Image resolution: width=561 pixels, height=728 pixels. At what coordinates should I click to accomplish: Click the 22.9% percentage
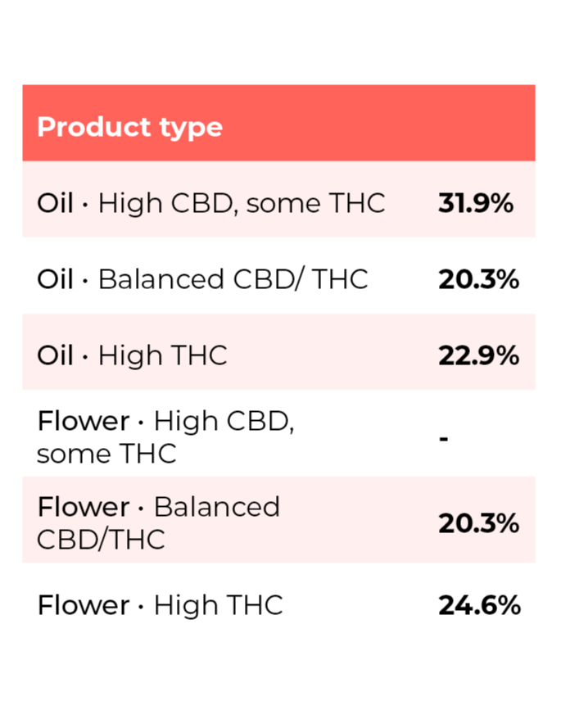click(x=479, y=355)
